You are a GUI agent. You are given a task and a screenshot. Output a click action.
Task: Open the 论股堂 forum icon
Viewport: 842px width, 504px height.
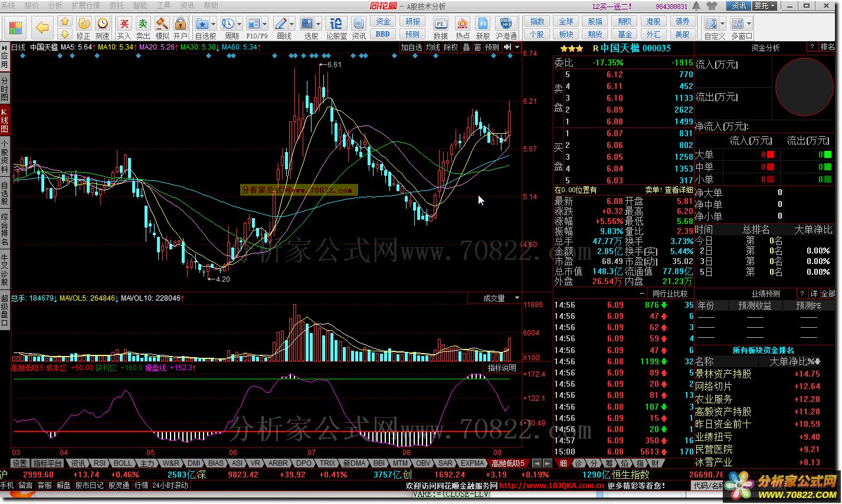336,27
